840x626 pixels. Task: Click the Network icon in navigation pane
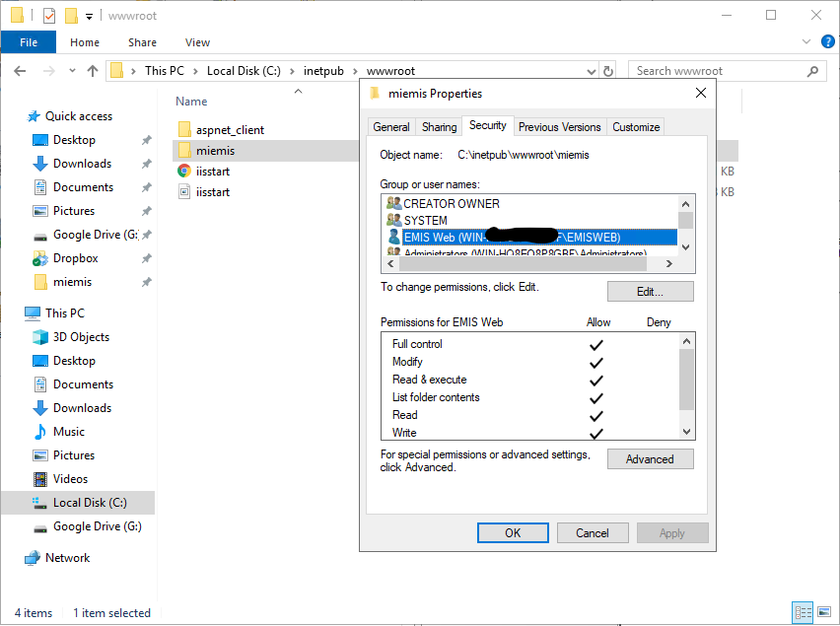pos(32,558)
